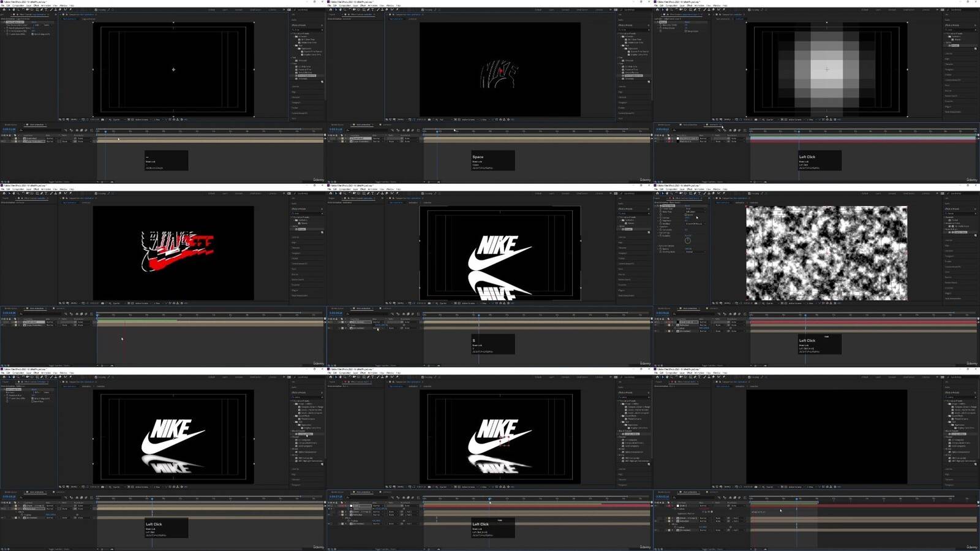
Task: Click the timecode display in the fractal noise timeline
Action: click(x=662, y=313)
